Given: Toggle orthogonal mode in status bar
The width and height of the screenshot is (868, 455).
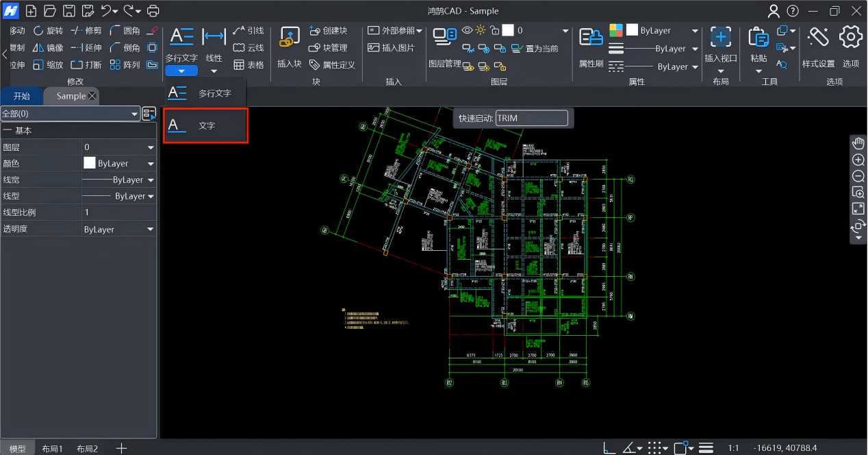Looking at the screenshot, I should point(609,448).
